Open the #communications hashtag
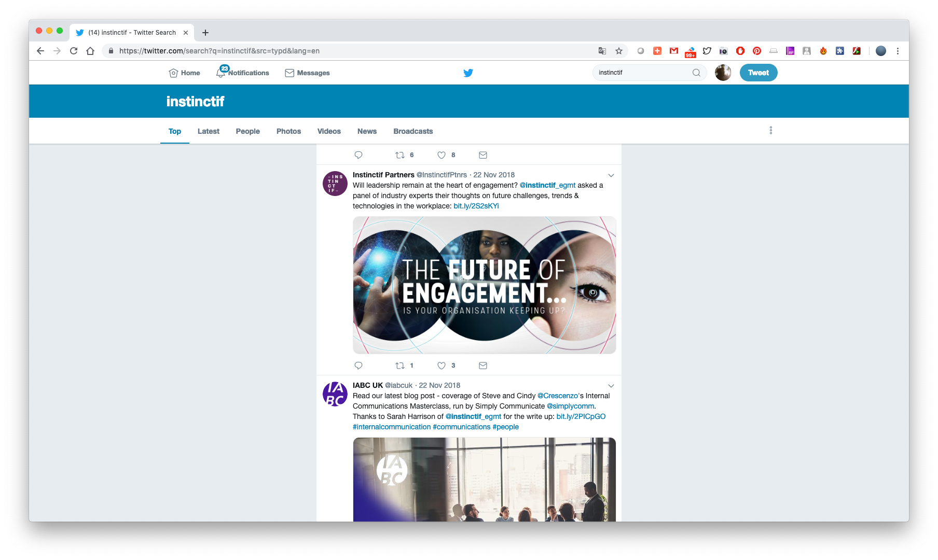 point(462,427)
